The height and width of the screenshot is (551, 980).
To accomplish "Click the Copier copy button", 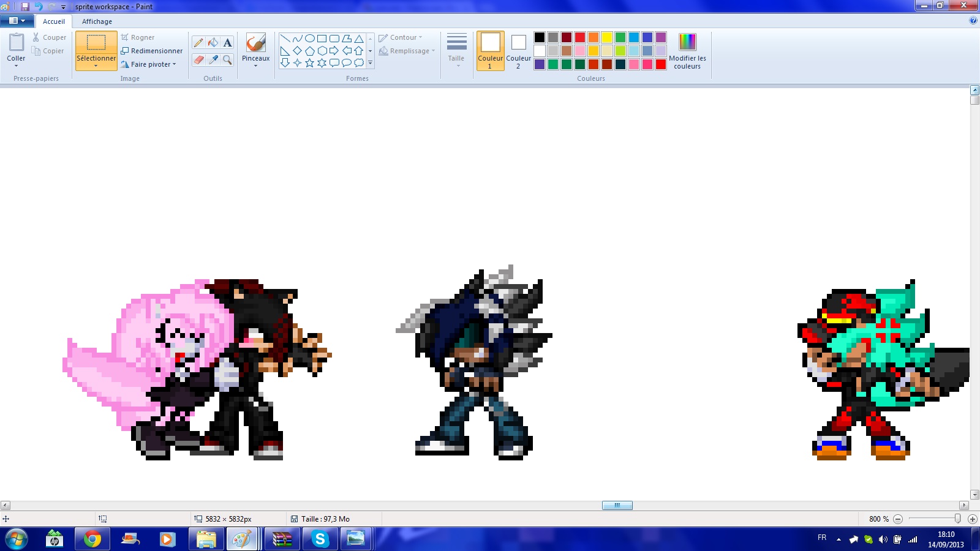I will pyautogui.click(x=48, y=51).
